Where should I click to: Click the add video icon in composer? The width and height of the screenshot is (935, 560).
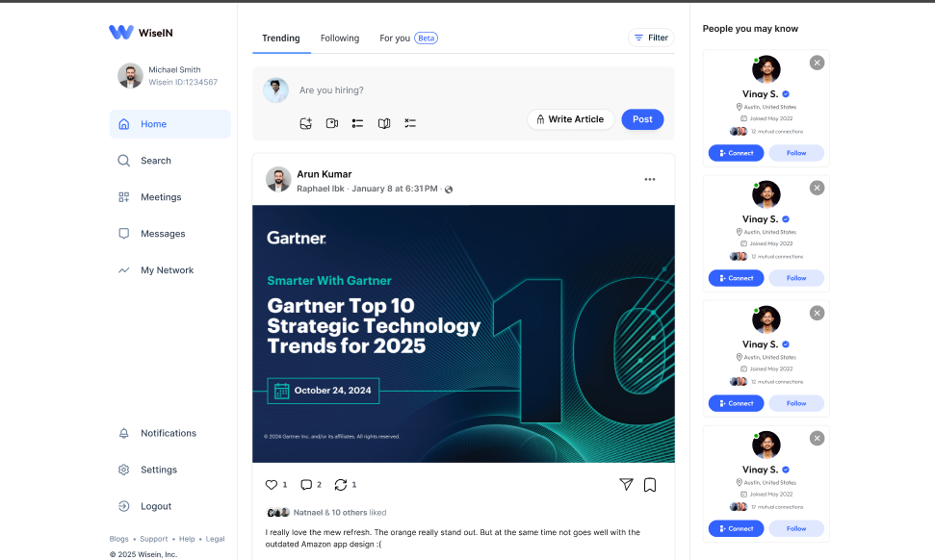[332, 123]
